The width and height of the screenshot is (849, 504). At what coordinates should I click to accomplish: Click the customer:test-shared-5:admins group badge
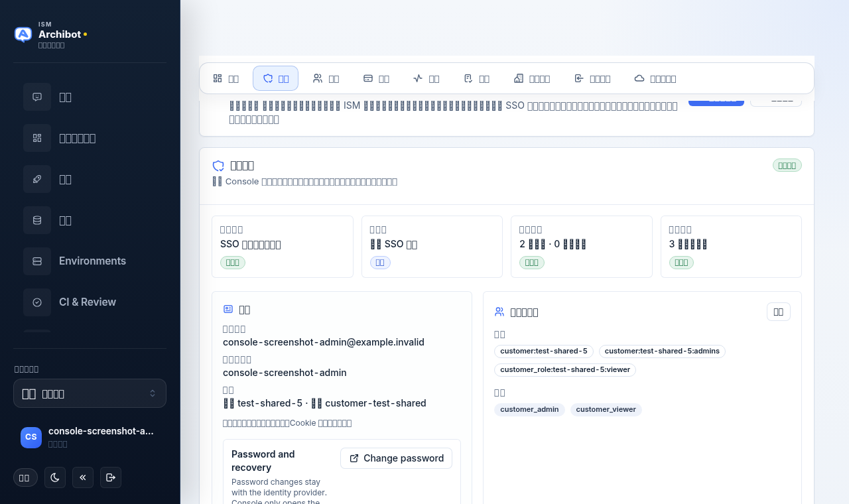click(x=662, y=351)
